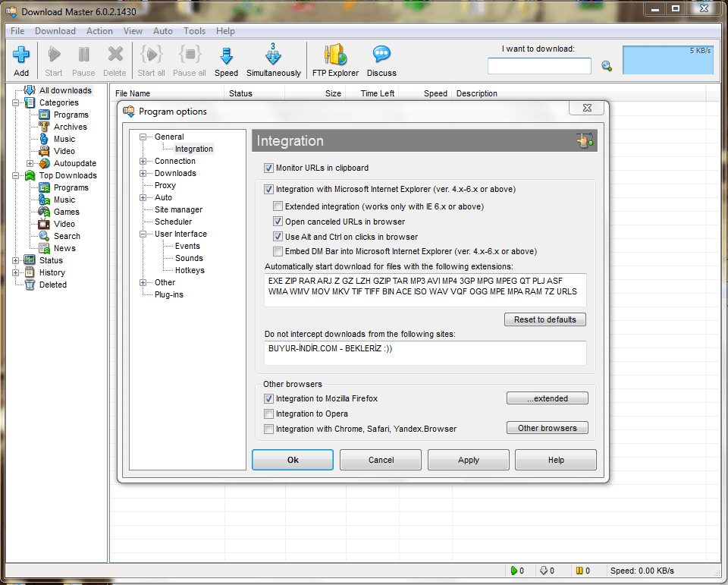Expand the Downloads options node
Screen dimensions: 728x585
[x=143, y=173]
